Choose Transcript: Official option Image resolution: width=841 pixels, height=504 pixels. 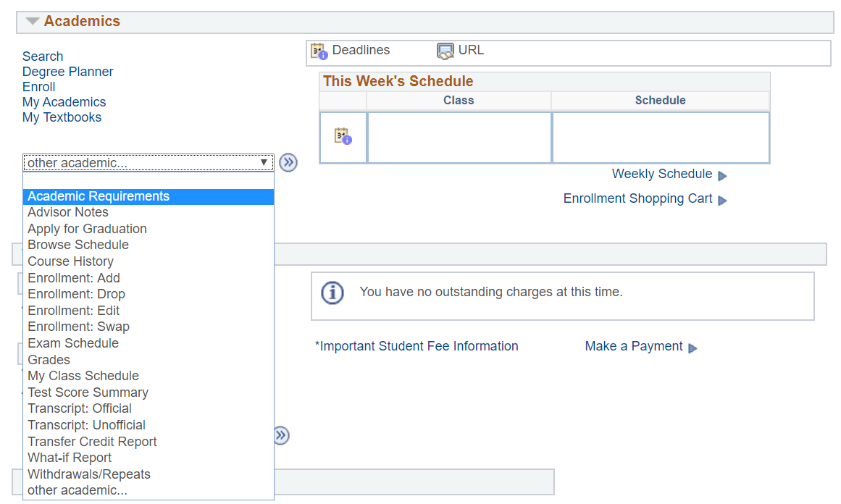click(x=148, y=408)
